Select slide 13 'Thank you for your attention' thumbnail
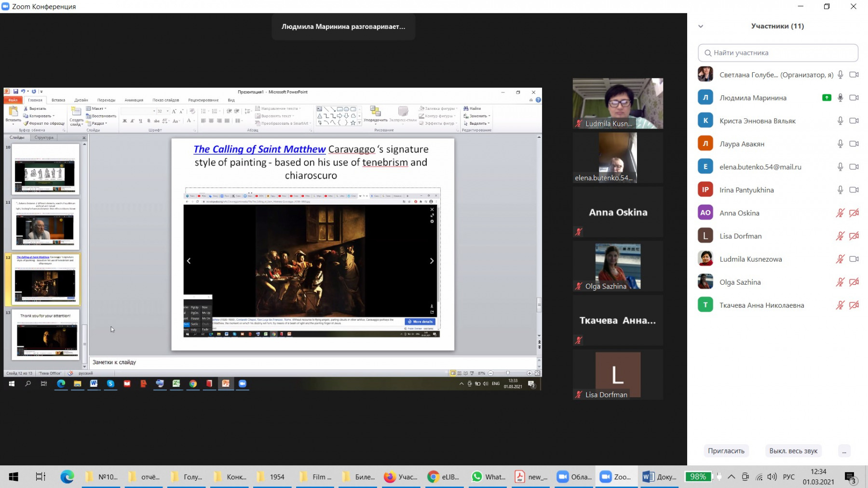This screenshot has width=868, height=488. tap(46, 335)
